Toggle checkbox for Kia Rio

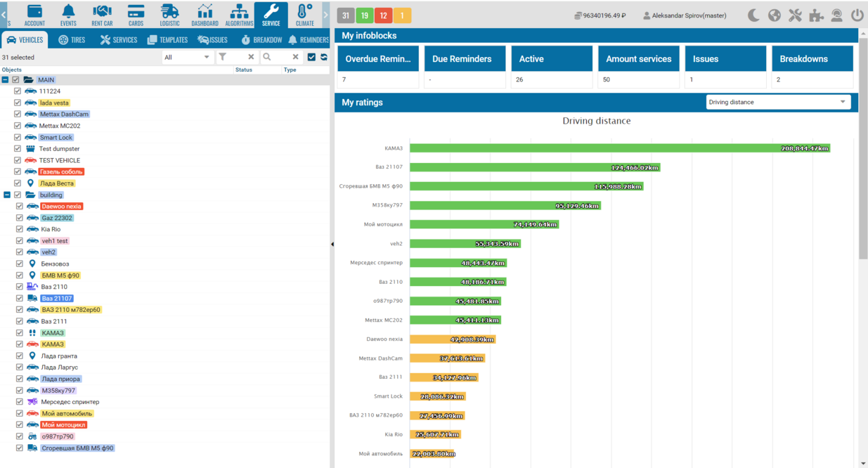click(x=20, y=229)
